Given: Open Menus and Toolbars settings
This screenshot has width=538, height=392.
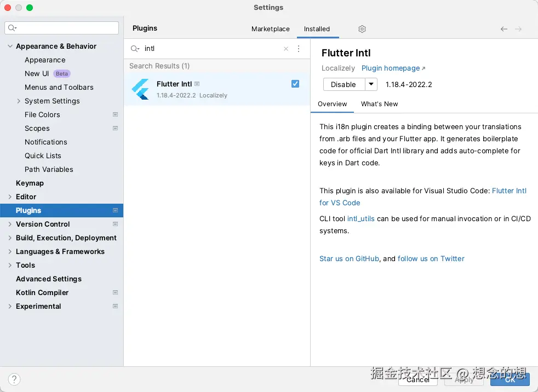Looking at the screenshot, I should [x=59, y=87].
